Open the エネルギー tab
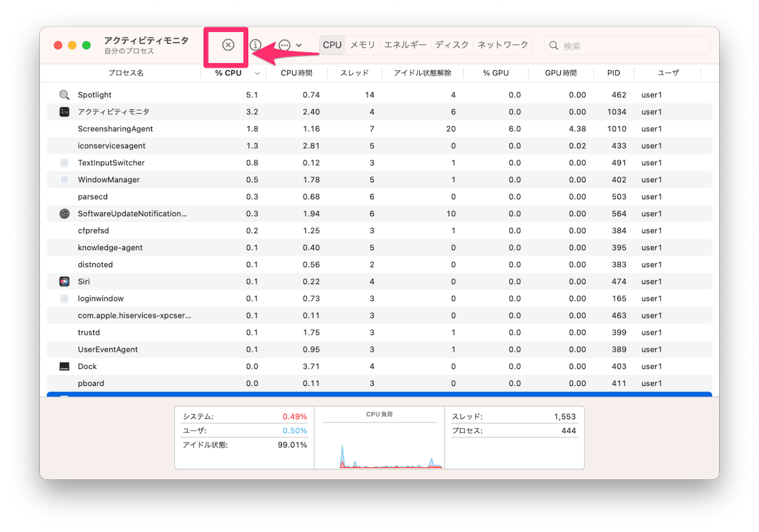Viewport: 759px width, 532px height. click(405, 45)
